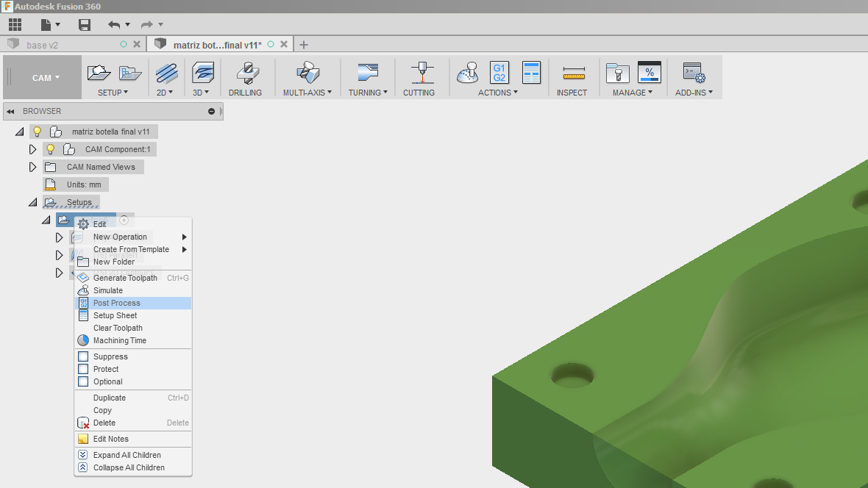Screen dimensions: 868x488
Task: Open Setup Sheet icon in Actions toolbar
Action: click(x=531, y=73)
